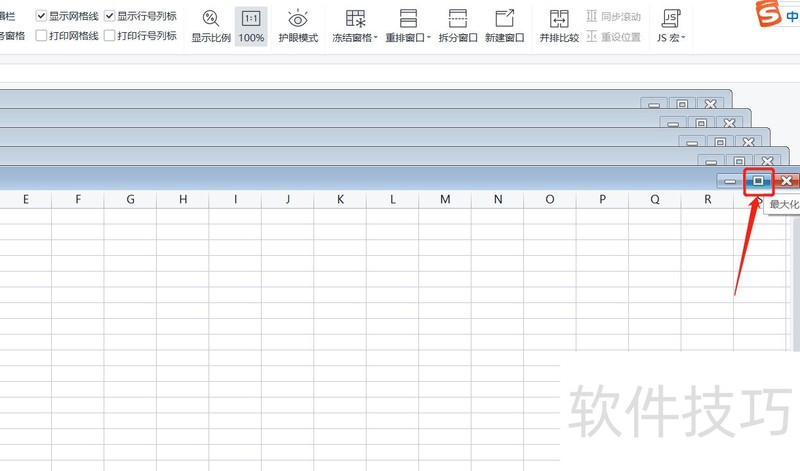Image resolution: width=800 pixels, height=471 pixels.
Task: Click the vertical scrollbar of the sheet
Action: pos(796,283)
